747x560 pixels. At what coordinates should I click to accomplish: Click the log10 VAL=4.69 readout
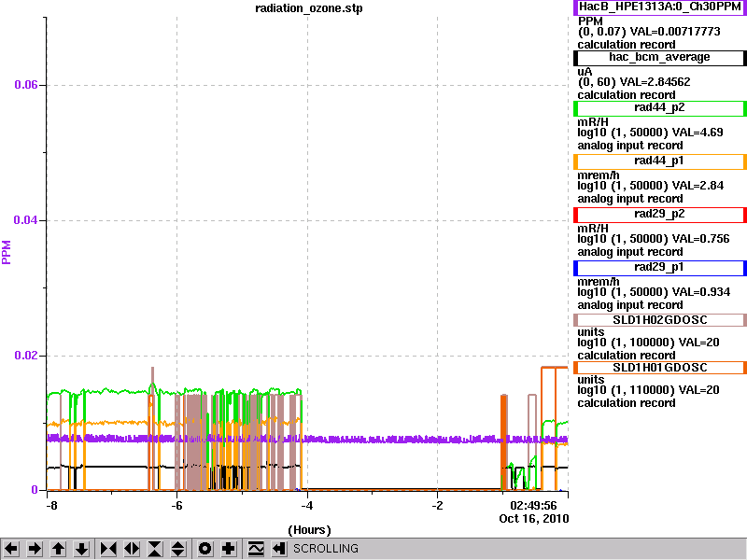[x=650, y=133]
